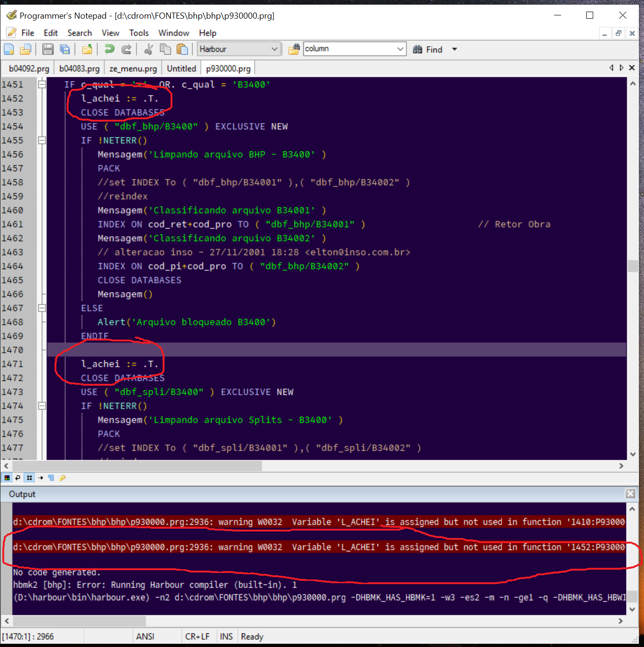Image resolution: width=644 pixels, height=647 pixels.
Task: Click the green Undo arrow icon
Action: tap(110, 49)
